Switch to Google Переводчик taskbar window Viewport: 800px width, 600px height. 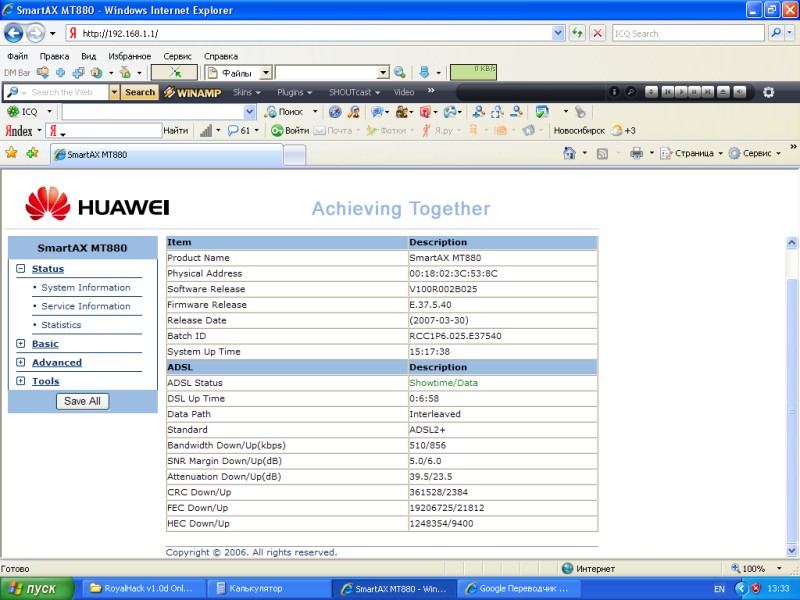click(x=517, y=588)
